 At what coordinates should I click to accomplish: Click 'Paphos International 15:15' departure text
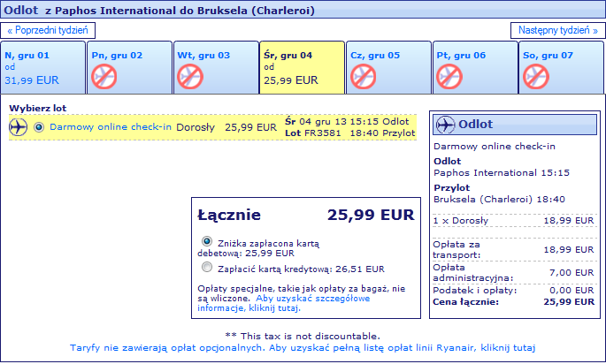(502, 172)
